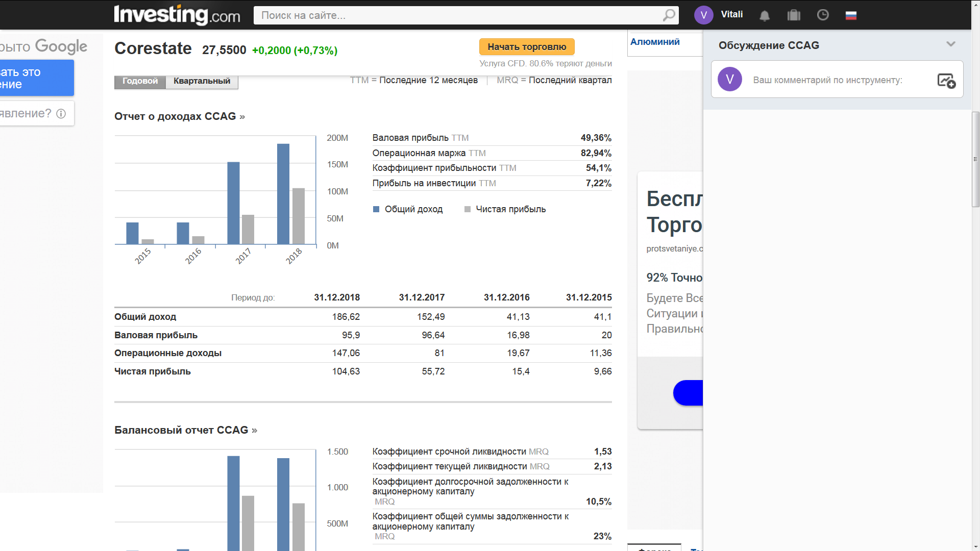The image size is (980, 551).
Task: Click the info icon beside ad question
Action: pos(61,113)
